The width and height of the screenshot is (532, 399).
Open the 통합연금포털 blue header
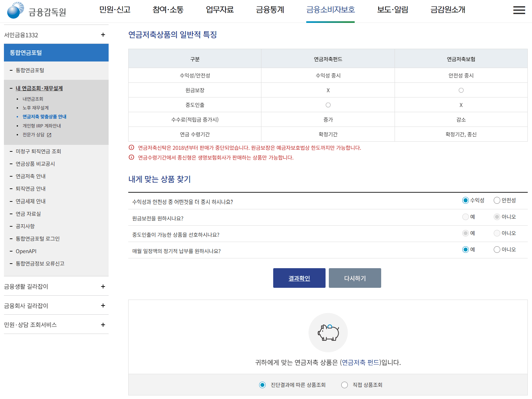click(x=56, y=53)
